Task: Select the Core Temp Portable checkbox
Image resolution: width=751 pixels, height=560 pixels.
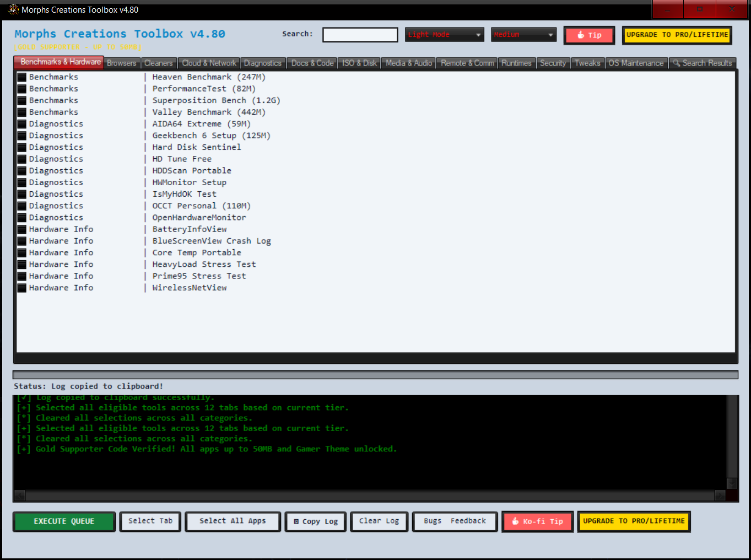Action: coord(22,252)
